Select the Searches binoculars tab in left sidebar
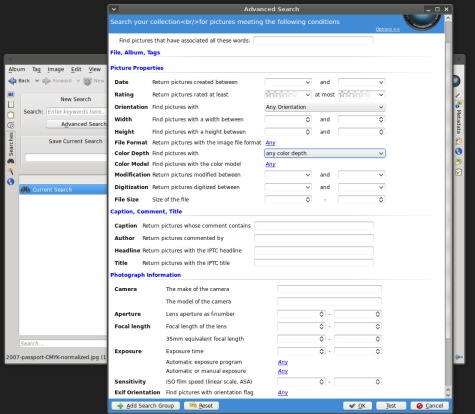 tap(11, 148)
